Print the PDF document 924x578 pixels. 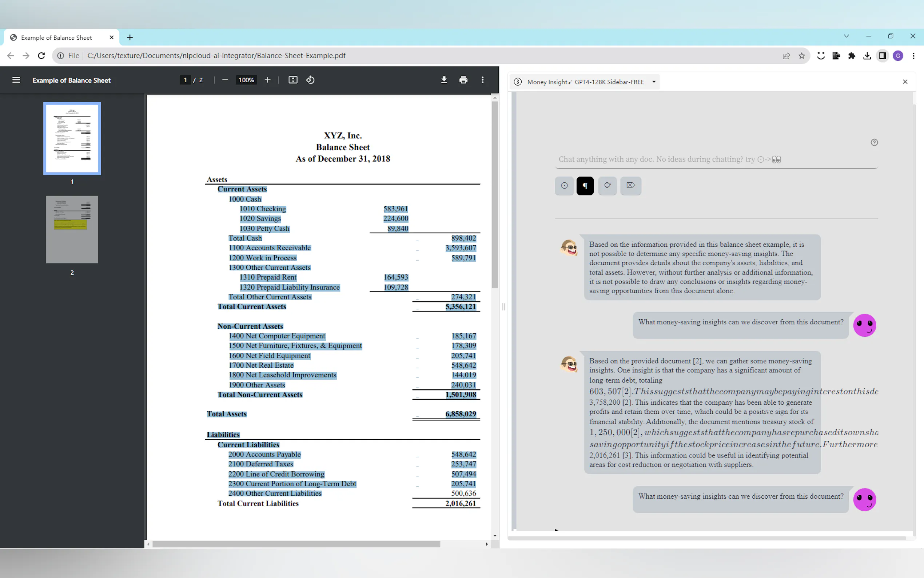click(x=463, y=80)
